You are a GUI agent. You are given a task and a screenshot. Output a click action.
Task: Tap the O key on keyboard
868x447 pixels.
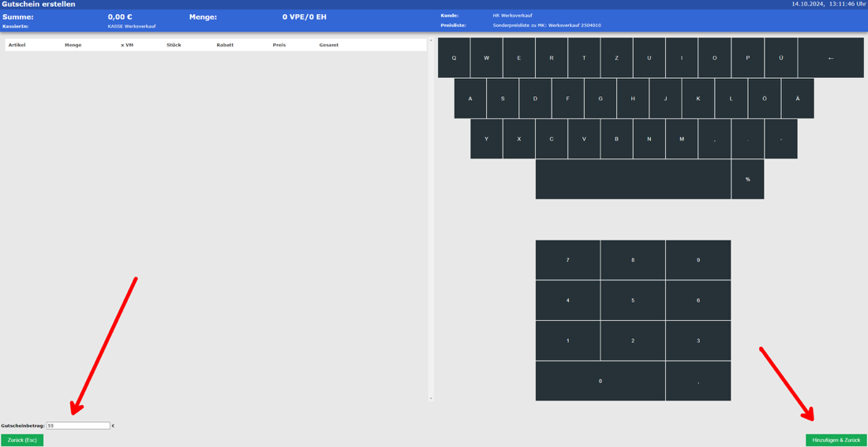pos(715,58)
